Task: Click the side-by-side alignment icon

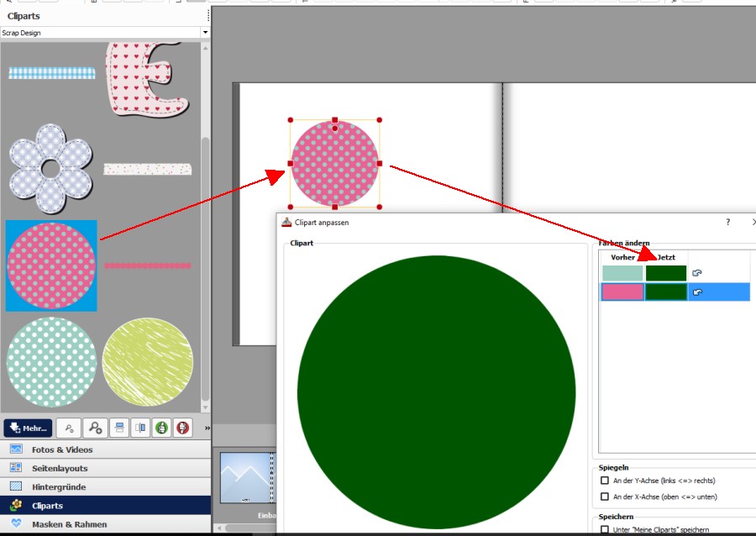Action: click(x=140, y=428)
